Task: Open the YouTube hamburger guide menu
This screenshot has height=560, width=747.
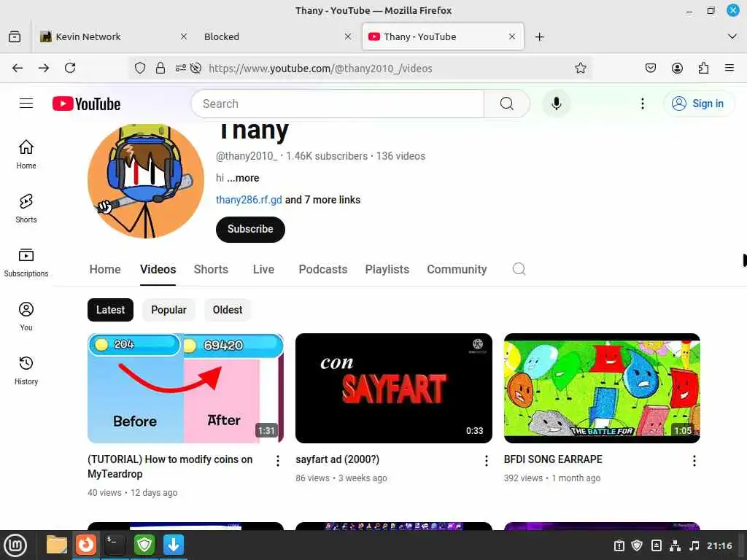Action: tap(26, 104)
